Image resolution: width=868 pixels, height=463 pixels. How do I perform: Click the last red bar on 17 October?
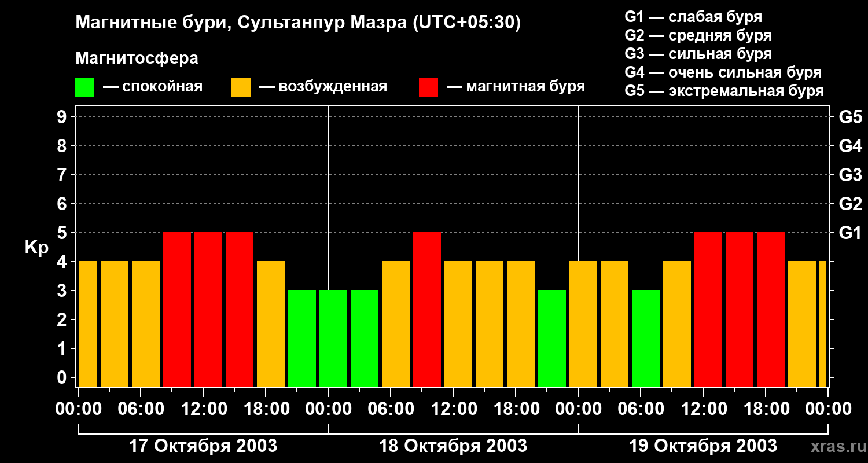(240, 310)
